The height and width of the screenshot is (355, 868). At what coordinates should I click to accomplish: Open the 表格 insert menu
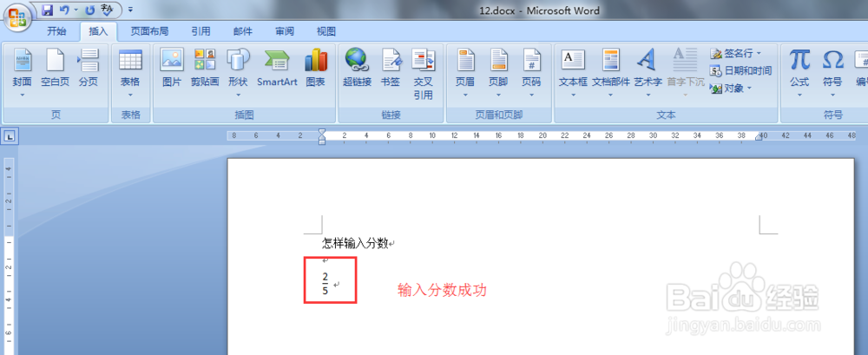coord(130,73)
